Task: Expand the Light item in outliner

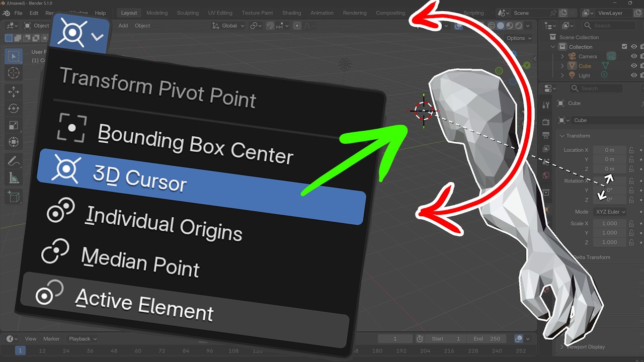Action: (x=562, y=75)
